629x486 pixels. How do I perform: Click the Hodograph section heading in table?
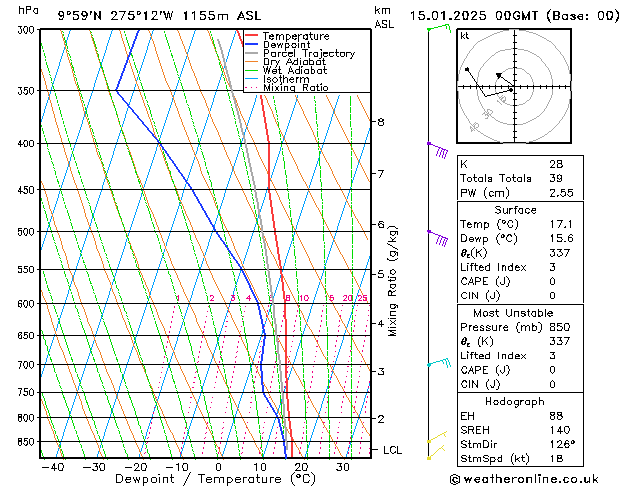click(x=515, y=402)
